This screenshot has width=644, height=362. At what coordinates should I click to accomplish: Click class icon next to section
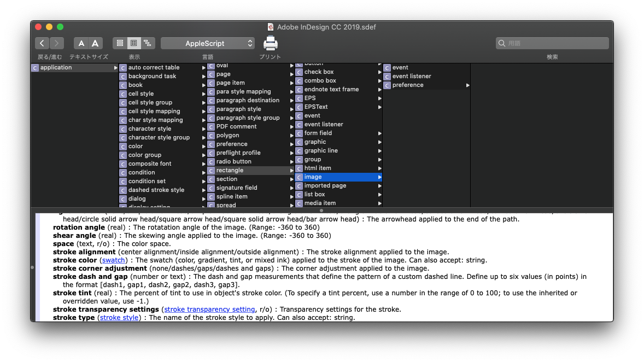point(210,179)
